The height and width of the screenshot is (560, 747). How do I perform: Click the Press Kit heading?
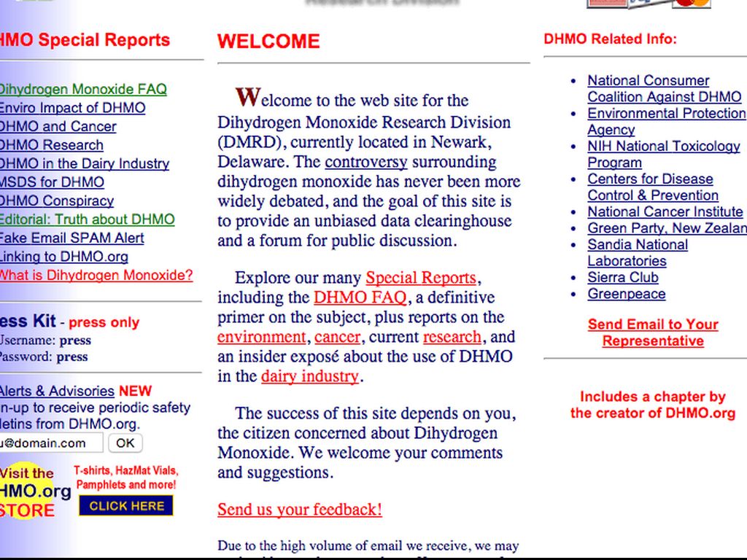28,321
